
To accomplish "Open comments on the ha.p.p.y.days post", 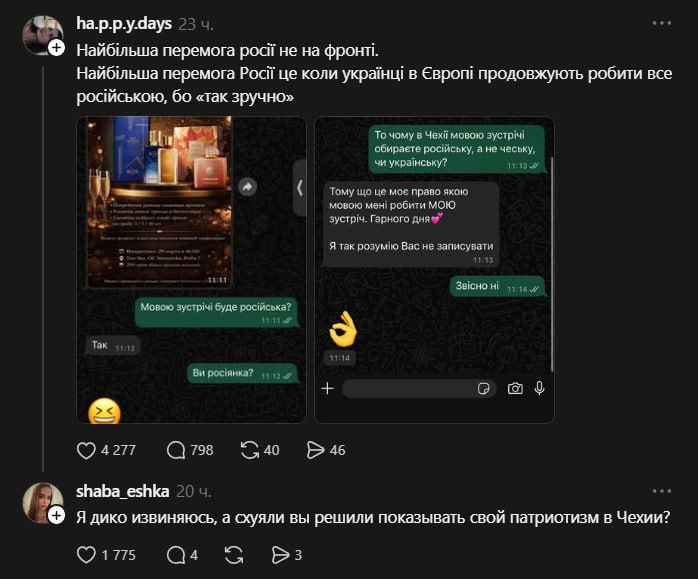I will coord(176,450).
